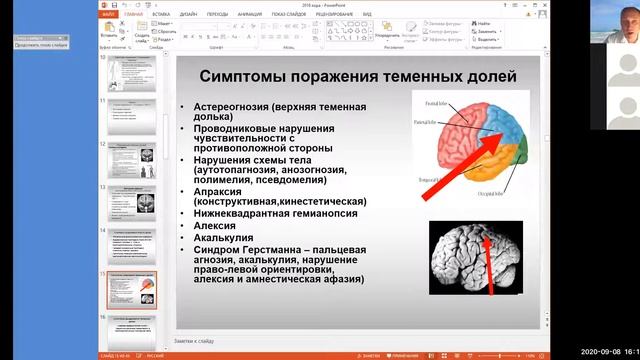Switch to Insert (Вставка) tab

click(161, 14)
